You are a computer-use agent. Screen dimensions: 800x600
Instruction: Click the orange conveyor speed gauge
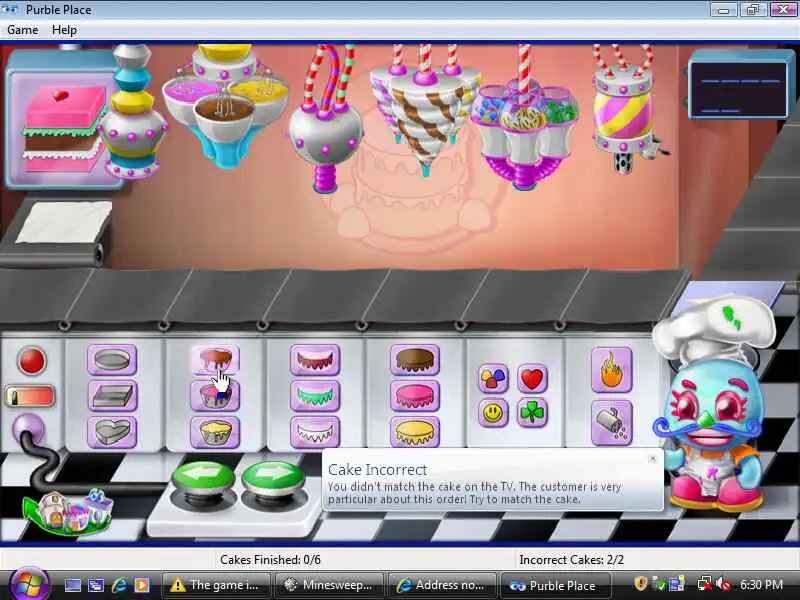30,396
